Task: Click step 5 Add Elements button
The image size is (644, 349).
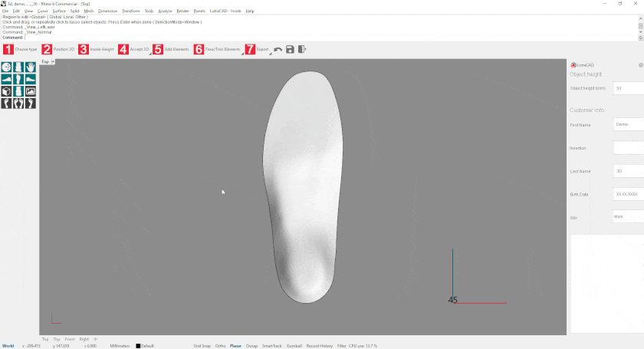Action: (x=170, y=49)
